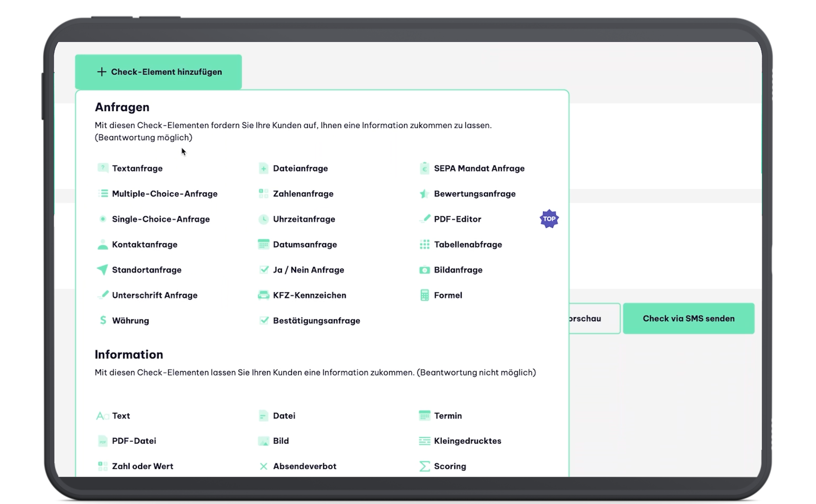The image size is (816, 504).
Task: Click the Formel calculator icon
Action: coord(424,295)
